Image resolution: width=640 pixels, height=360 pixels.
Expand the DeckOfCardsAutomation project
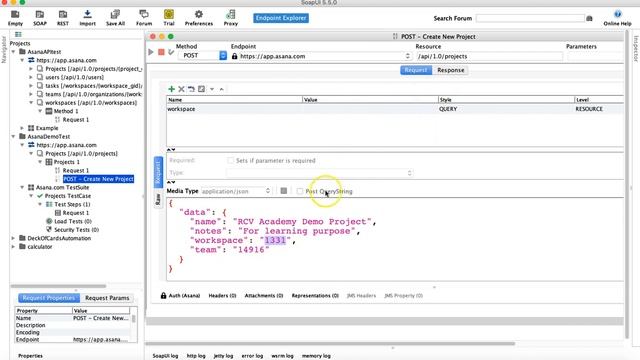13,238
